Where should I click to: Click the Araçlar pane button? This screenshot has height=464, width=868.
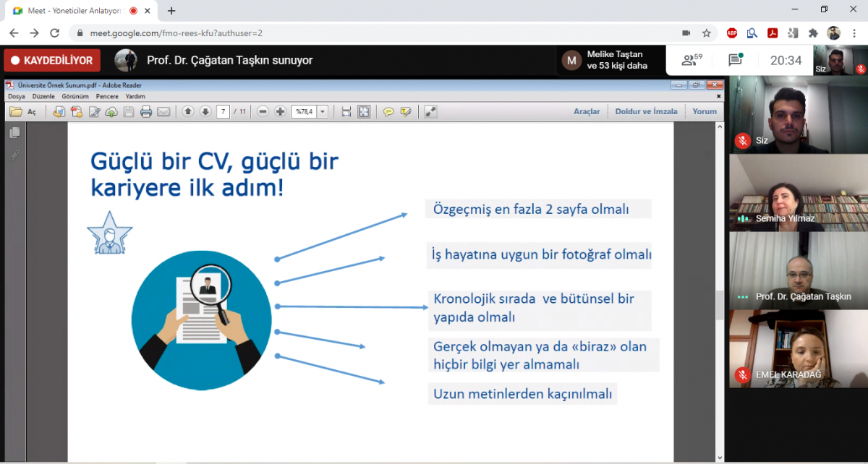point(587,111)
